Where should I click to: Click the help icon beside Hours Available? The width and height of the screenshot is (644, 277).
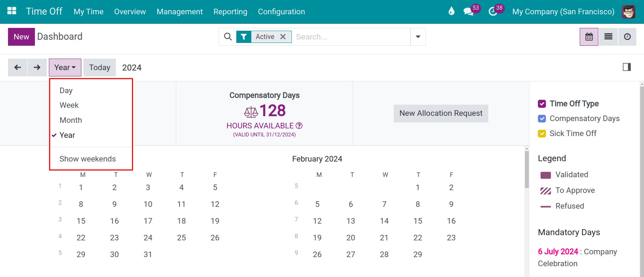[x=299, y=126]
